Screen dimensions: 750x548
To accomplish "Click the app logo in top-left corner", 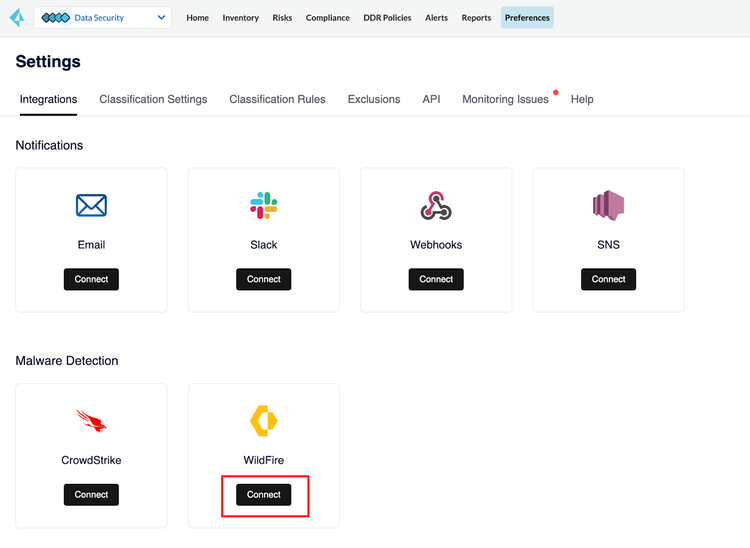I will [16, 17].
